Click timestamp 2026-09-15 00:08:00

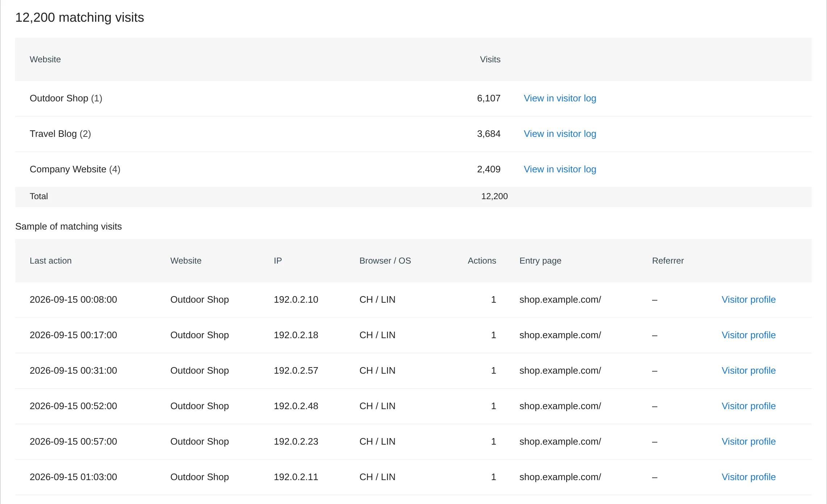pyautogui.click(x=73, y=299)
